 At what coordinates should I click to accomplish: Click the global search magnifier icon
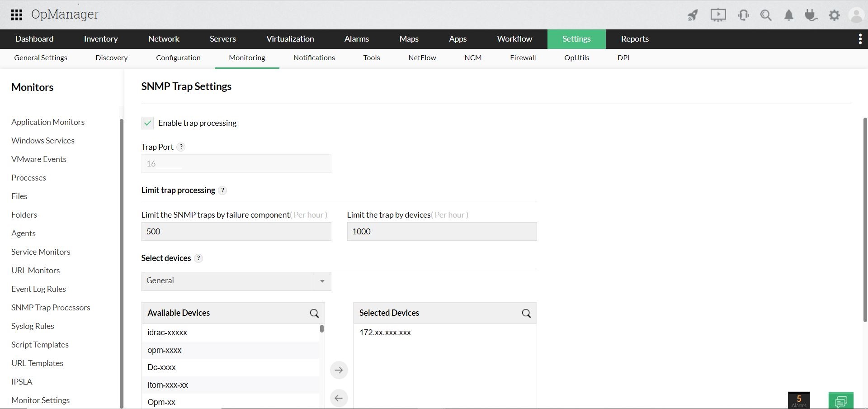[x=766, y=15]
